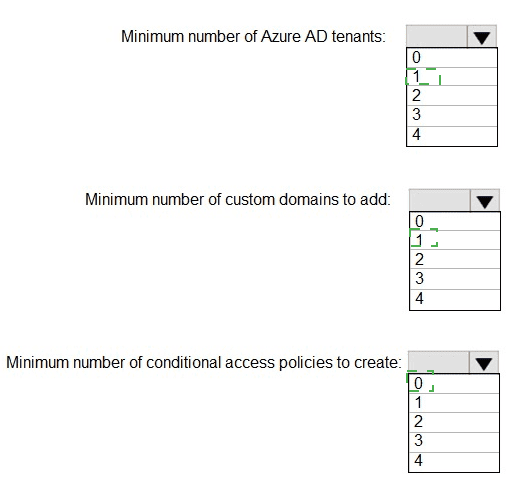Screen dimensions: 507x478
Task: Pick 2 in conditional access policies list
Action: (x=454, y=423)
